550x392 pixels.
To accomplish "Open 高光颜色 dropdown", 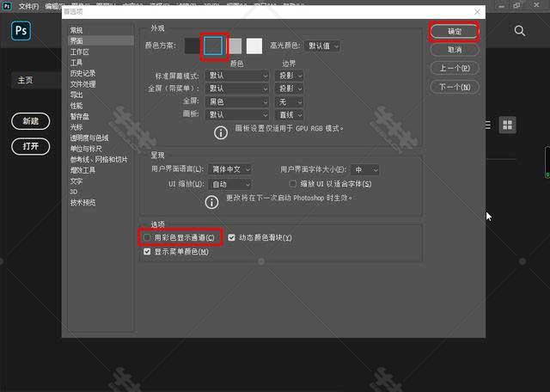I will coord(322,46).
